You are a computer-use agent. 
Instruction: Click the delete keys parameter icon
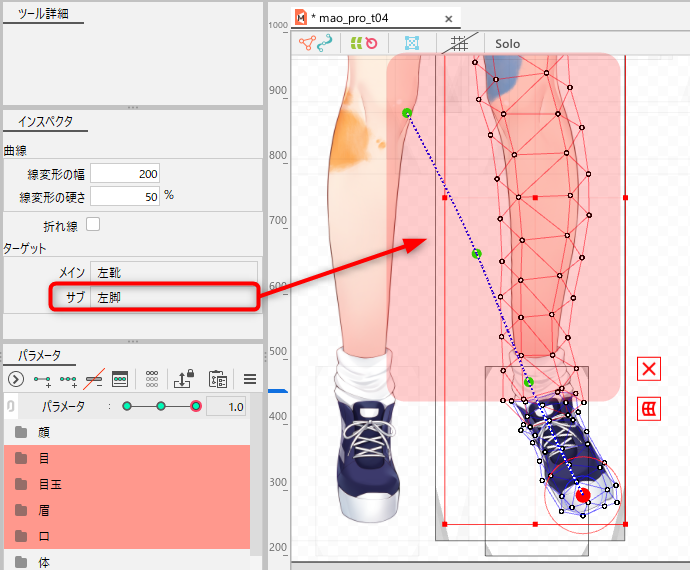93,379
